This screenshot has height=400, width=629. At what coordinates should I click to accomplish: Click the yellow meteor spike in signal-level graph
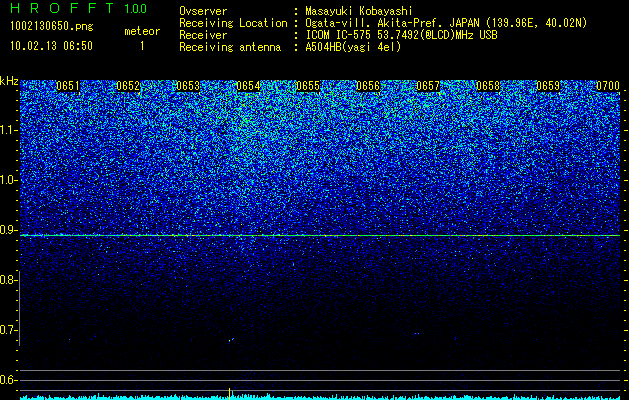[229, 393]
